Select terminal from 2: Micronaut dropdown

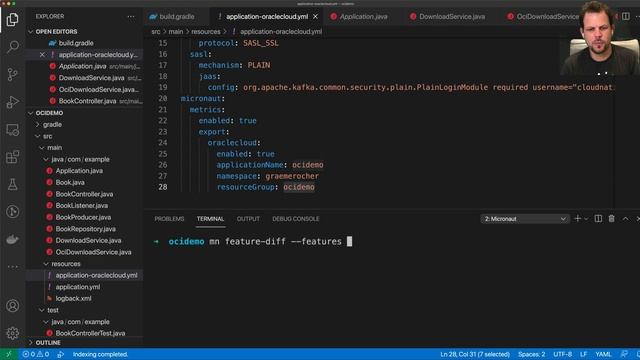coord(525,219)
